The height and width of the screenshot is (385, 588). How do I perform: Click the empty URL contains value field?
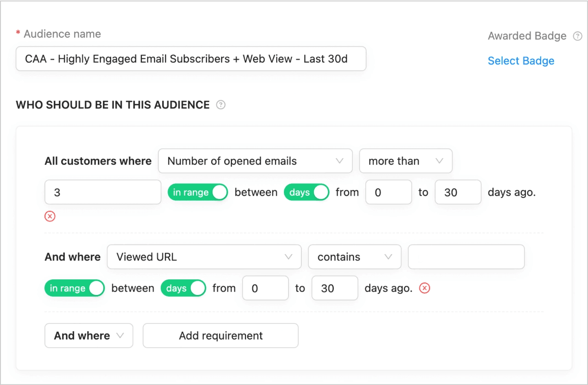466,257
